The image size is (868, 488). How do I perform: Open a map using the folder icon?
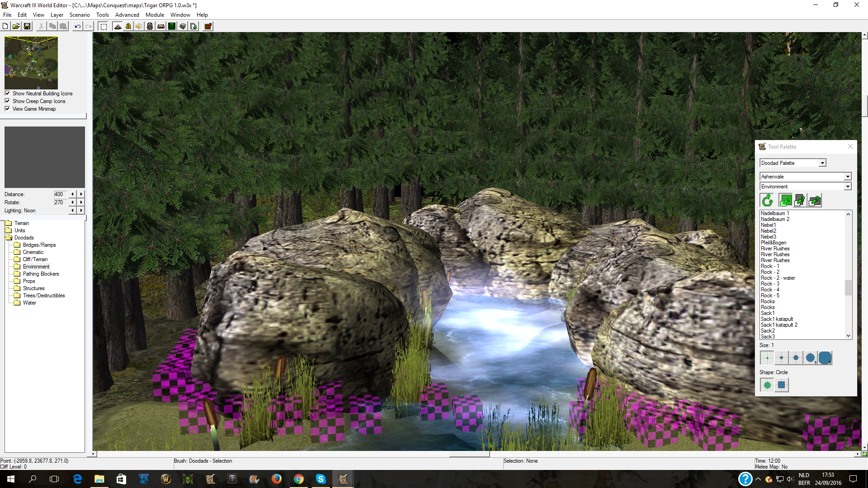click(x=16, y=26)
